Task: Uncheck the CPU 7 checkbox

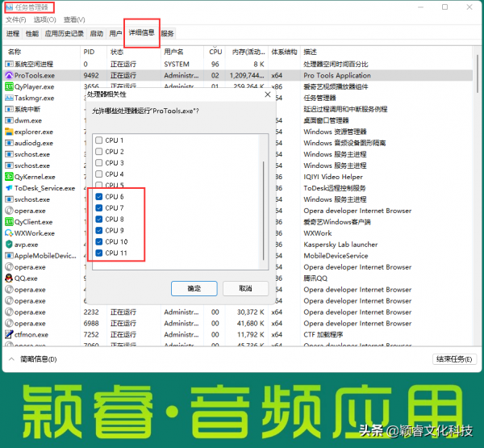Action: pos(98,208)
